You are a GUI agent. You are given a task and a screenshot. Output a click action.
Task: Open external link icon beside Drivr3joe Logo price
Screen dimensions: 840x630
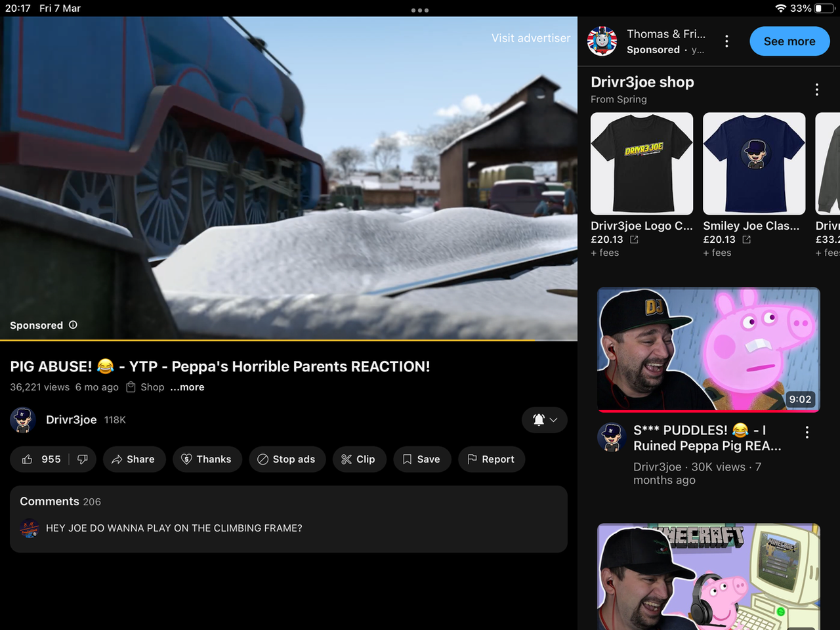tap(634, 240)
